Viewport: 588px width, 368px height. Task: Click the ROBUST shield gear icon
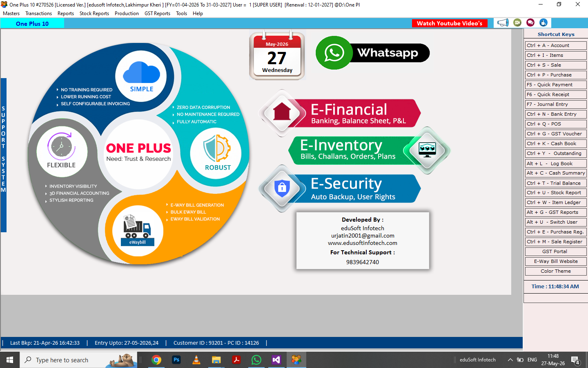(217, 148)
